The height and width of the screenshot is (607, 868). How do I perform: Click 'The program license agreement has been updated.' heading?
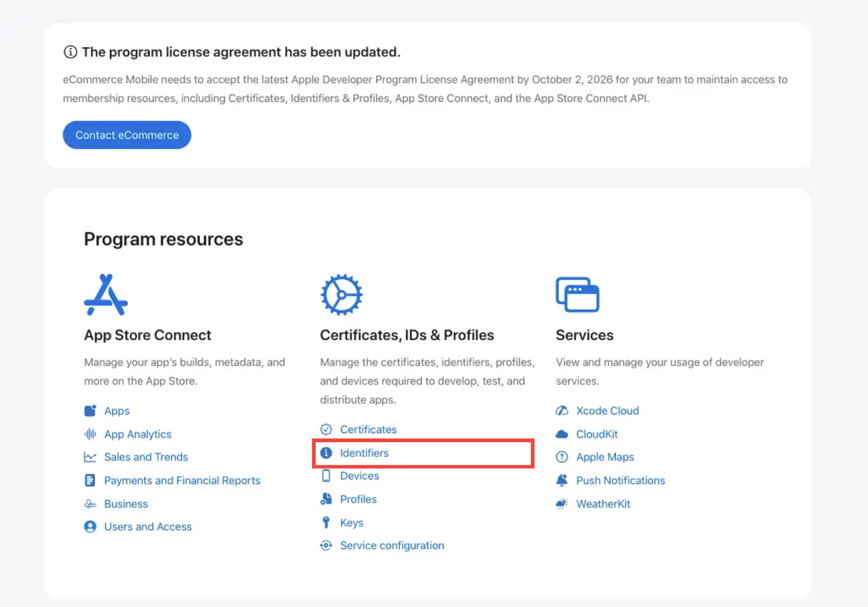point(241,52)
